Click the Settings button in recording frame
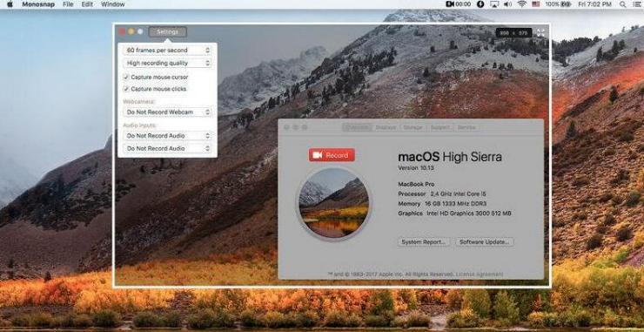Viewport: 644px width, 332px height. tap(168, 32)
